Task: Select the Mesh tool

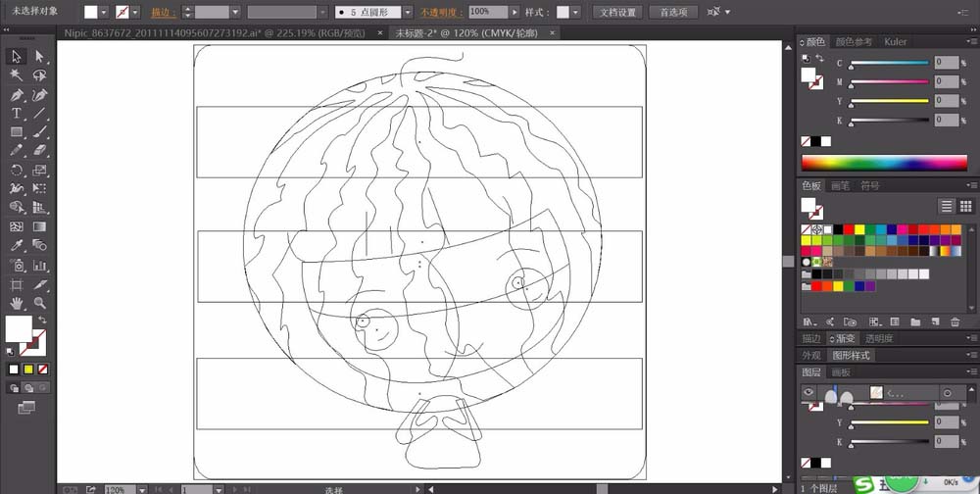Action: tap(17, 226)
